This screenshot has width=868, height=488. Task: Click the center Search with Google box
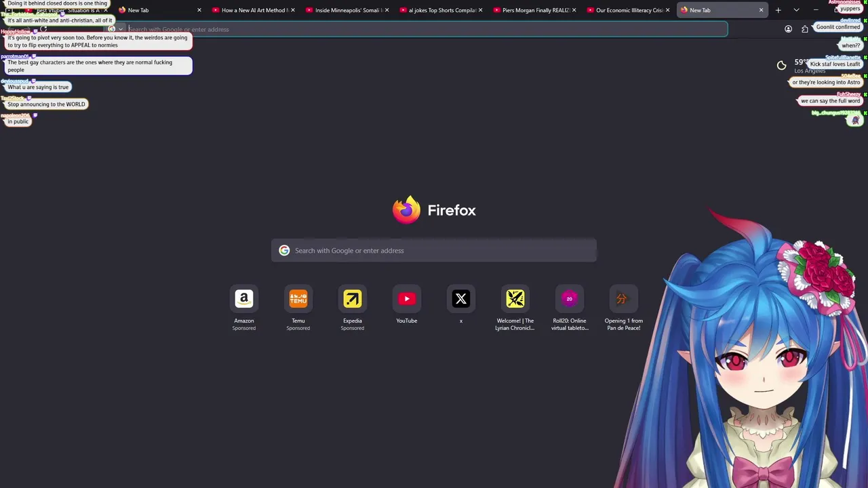(x=434, y=251)
